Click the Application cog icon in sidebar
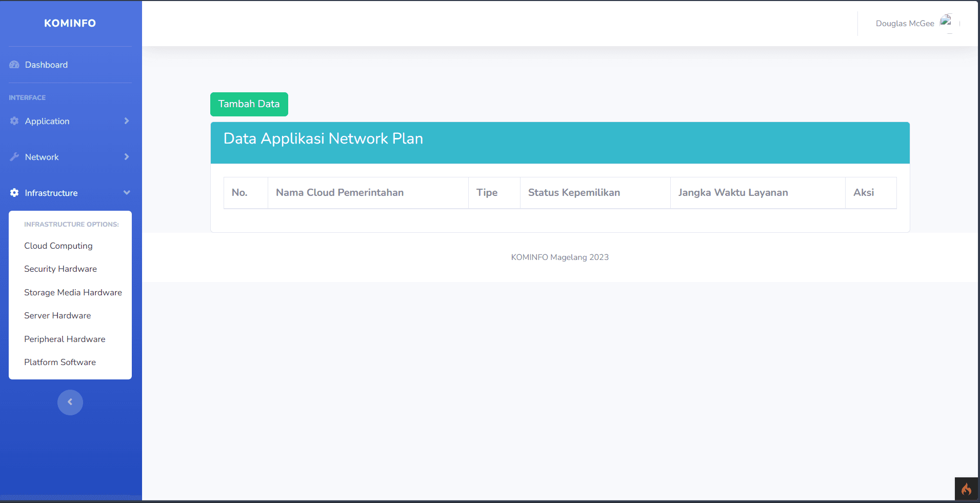 click(14, 121)
